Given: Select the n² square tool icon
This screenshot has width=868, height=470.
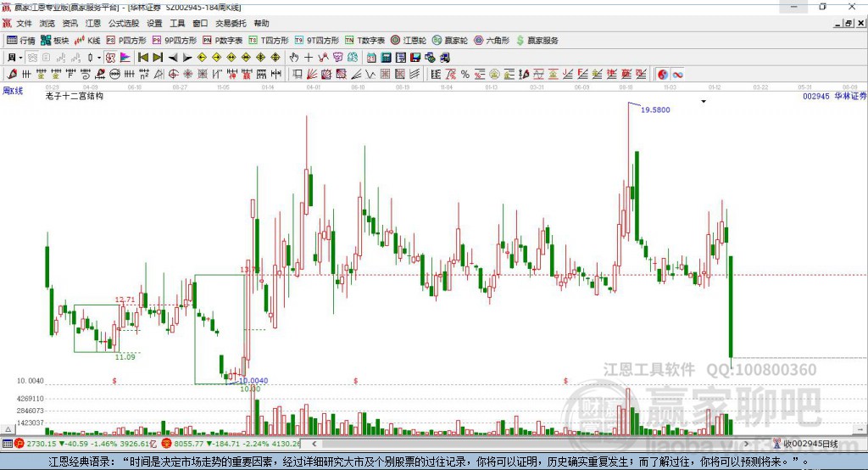Looking at the screenshot, I should 144,75.
